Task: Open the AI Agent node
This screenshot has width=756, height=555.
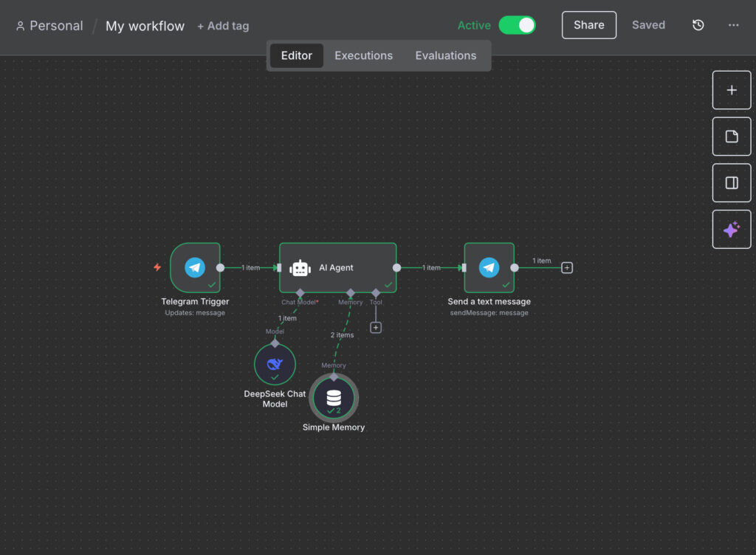Action: click(x=337, y=267)
